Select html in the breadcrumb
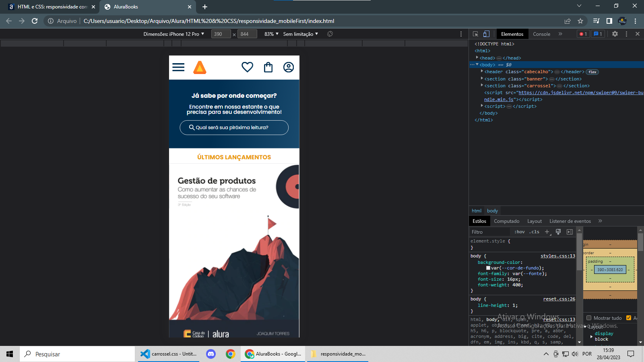The height and width of the screenshot is (362, 644). [477, 211]
